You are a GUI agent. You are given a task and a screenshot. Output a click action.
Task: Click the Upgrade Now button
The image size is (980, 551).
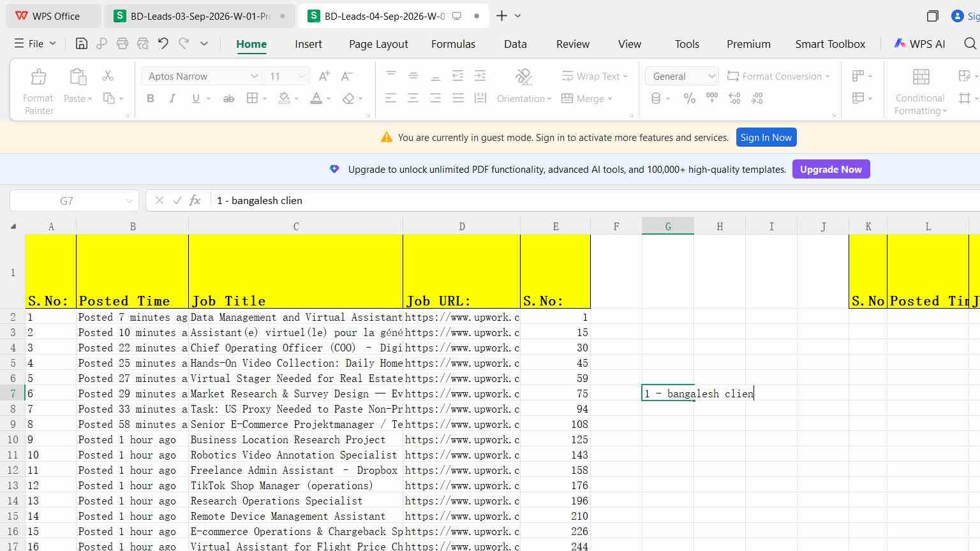coord(831,169)
